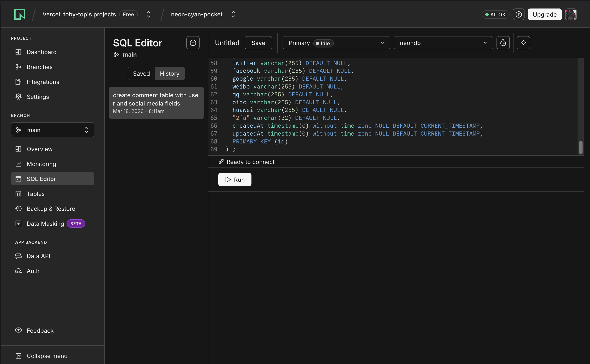Click the AI sparkle assistant icon
Screen dimensions: 590x364
pos(523,43)
